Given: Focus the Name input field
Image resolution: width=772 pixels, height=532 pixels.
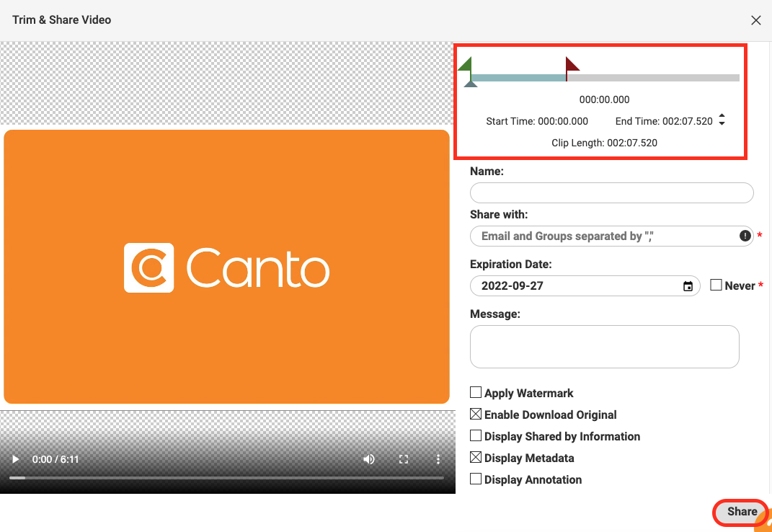Looking at the screenshot, I should click(611, 192).
